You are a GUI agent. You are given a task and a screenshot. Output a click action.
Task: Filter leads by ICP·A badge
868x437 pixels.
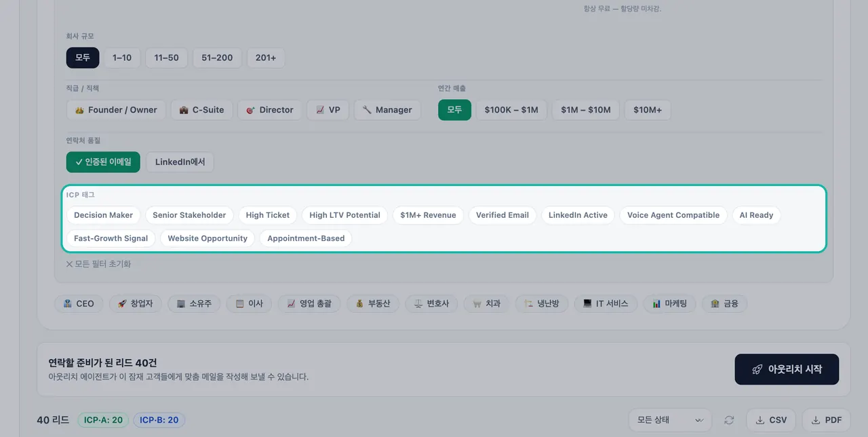103,420
